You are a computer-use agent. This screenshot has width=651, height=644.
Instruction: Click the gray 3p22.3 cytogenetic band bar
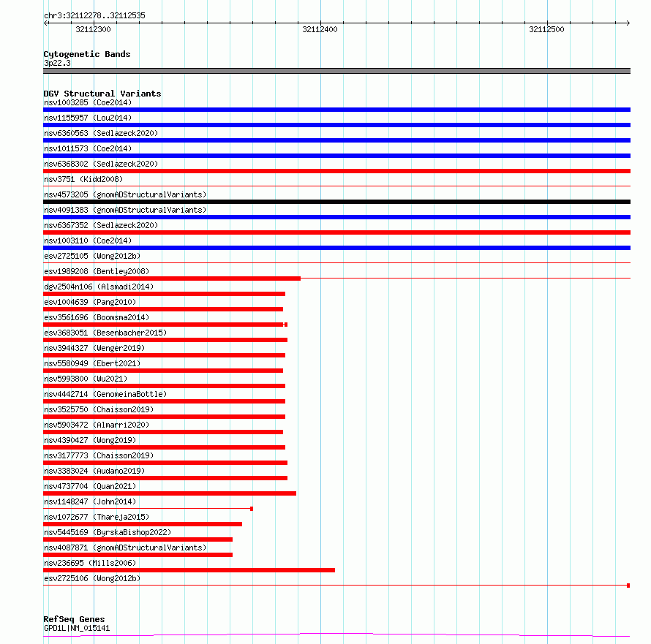pyautogui.click(x=336, y=71)
